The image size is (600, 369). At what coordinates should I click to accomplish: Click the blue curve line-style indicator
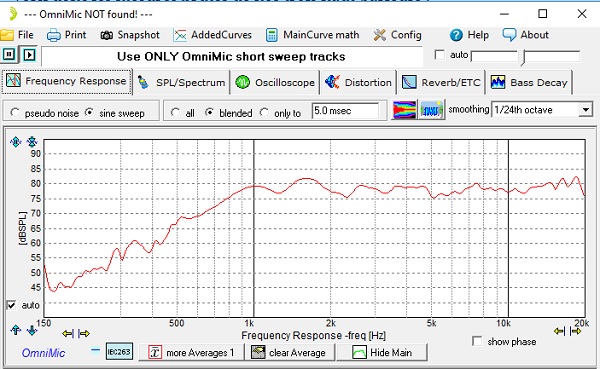pos(95,349)
